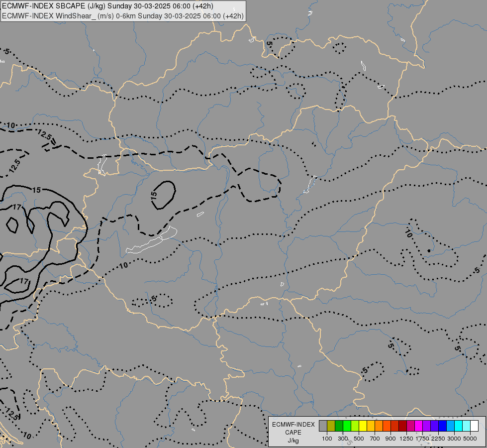487x448 pixels.
Task: Click the legend value 2250
Action: pyautogui.click(x=439, y=439)
